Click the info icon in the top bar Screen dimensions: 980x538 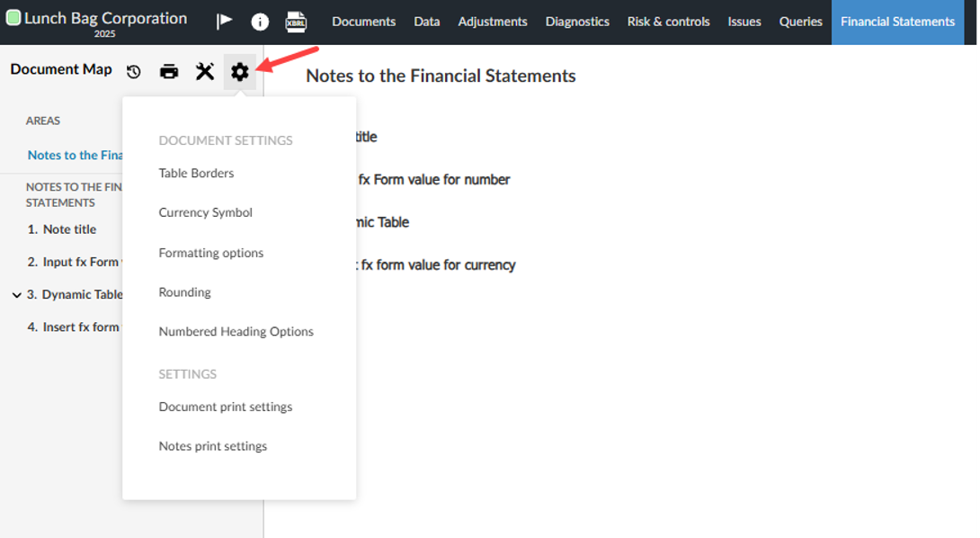[x=260, y=21]
